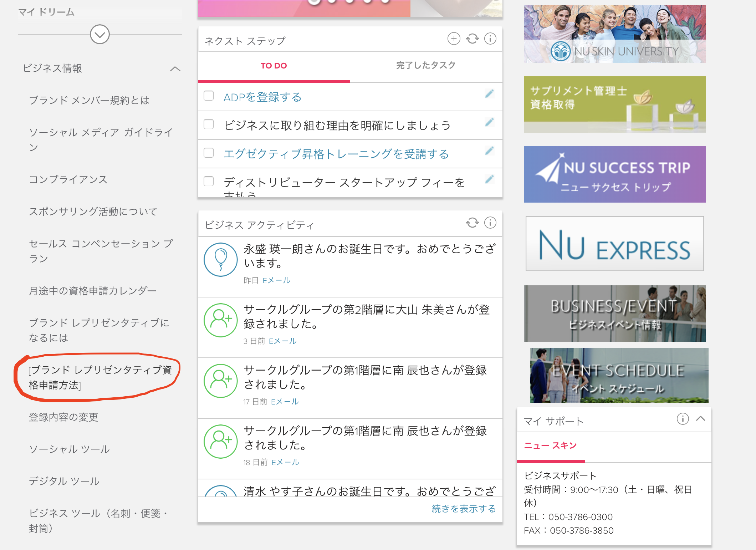Open ブランド メンバー規約とは menu item
Image resolution: width=756 pixels, height=550 pixels.
pyautogui.click(x=89, y=101)
